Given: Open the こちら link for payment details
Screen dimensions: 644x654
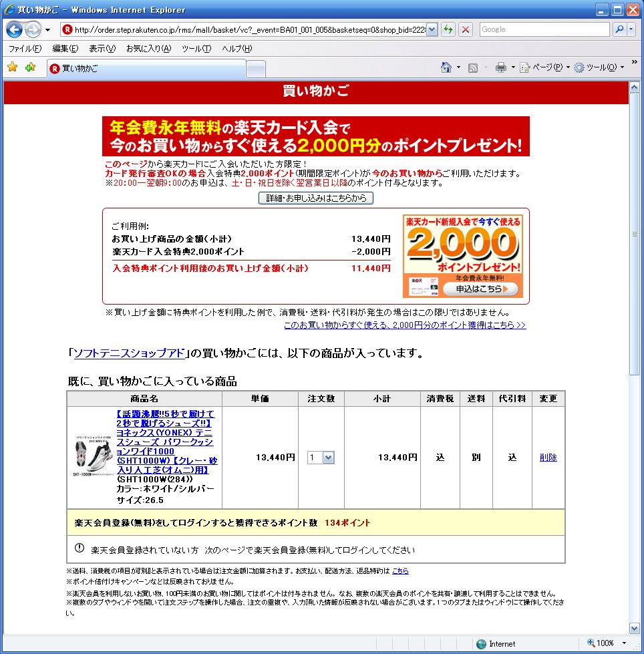Looking at the screenshot, I should (400, 570).
